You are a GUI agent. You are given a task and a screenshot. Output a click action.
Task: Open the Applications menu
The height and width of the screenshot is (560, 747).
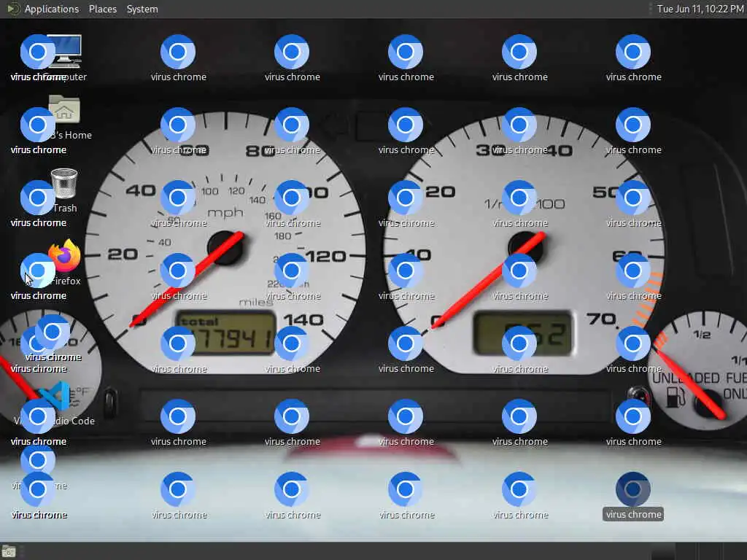pyautogui.click(x=52, y=9)
